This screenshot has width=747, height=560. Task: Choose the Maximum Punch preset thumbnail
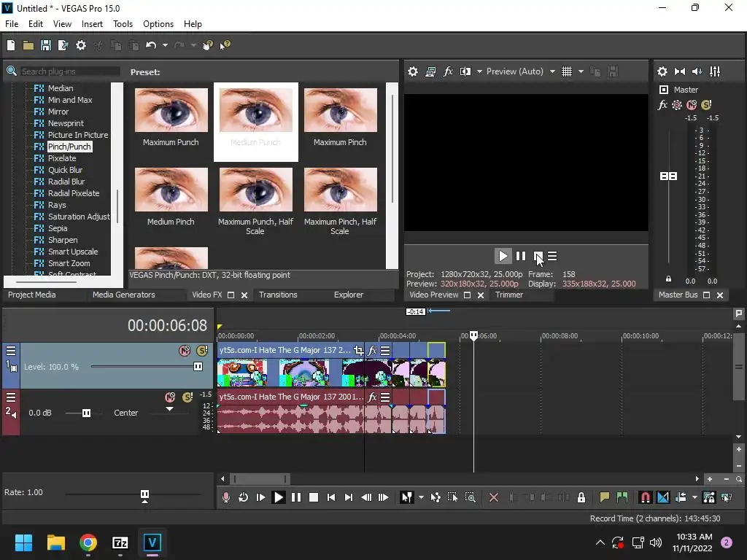point(171,110)
